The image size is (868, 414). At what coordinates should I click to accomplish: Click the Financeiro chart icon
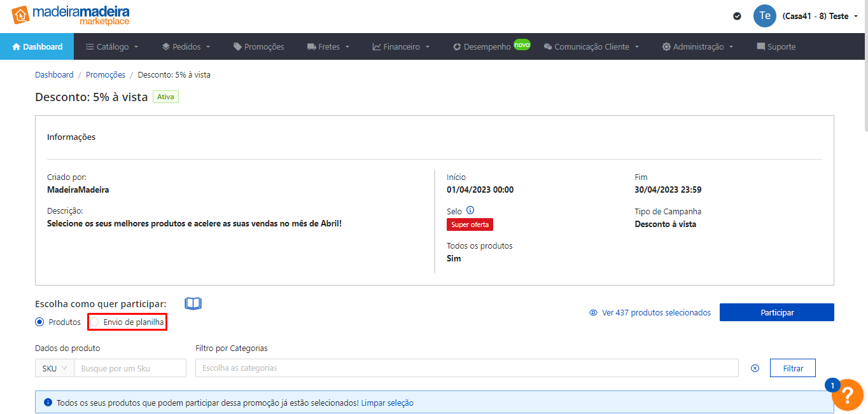[377, 46]
